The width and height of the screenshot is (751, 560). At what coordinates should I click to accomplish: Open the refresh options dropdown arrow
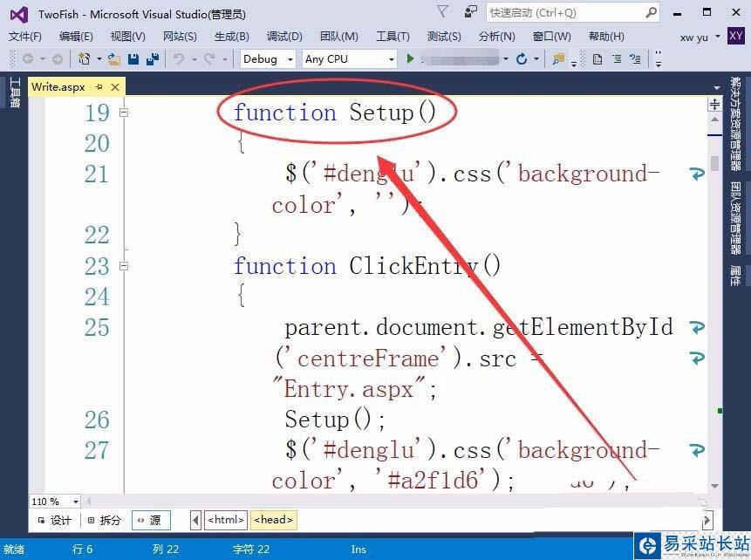click(536, 59)
